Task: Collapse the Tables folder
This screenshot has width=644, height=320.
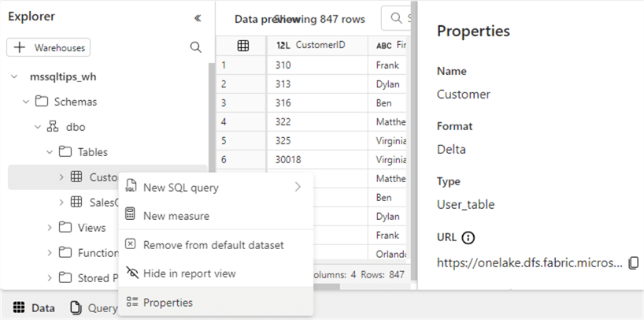Action: 50,152
